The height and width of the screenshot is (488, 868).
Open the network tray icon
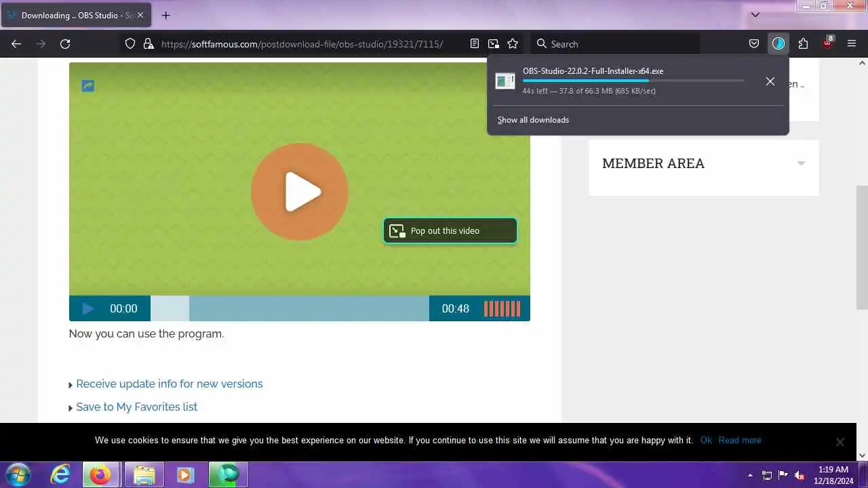(767, 475)
